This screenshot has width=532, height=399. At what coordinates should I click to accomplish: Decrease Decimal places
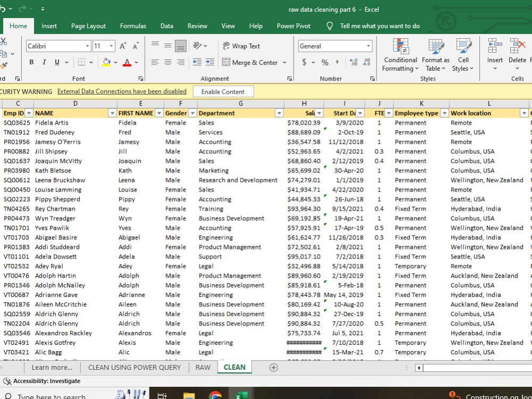(x=367, y=62)
